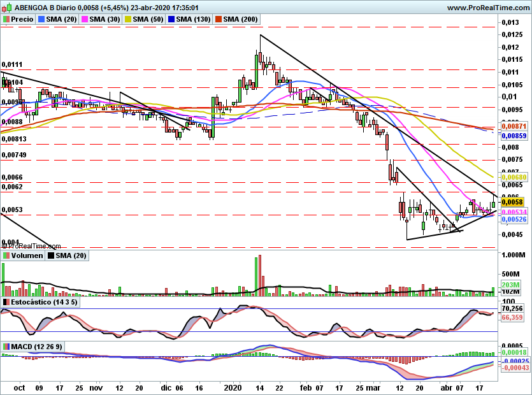Viewport: 532px width, 395px height.
Task: Click the chart title ABENGOA B Diario
Action: [x=45, y=8]
